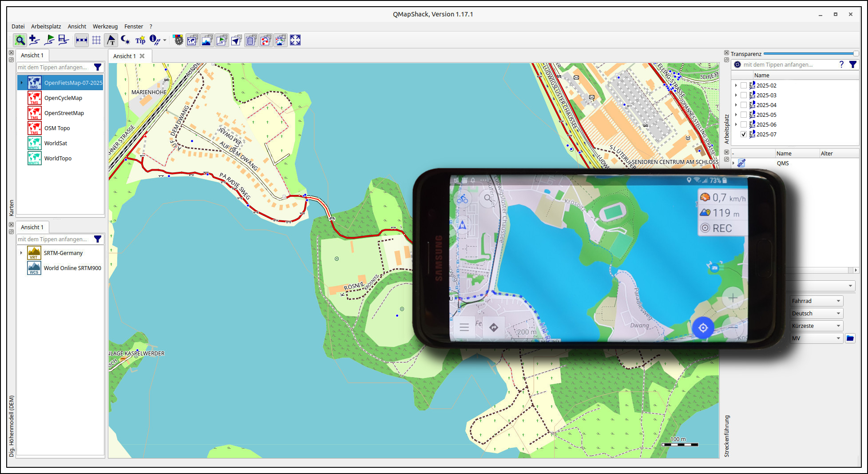Screen dimensions: 868x474
Task: Open the ? help menu
Action: (151, 27)
